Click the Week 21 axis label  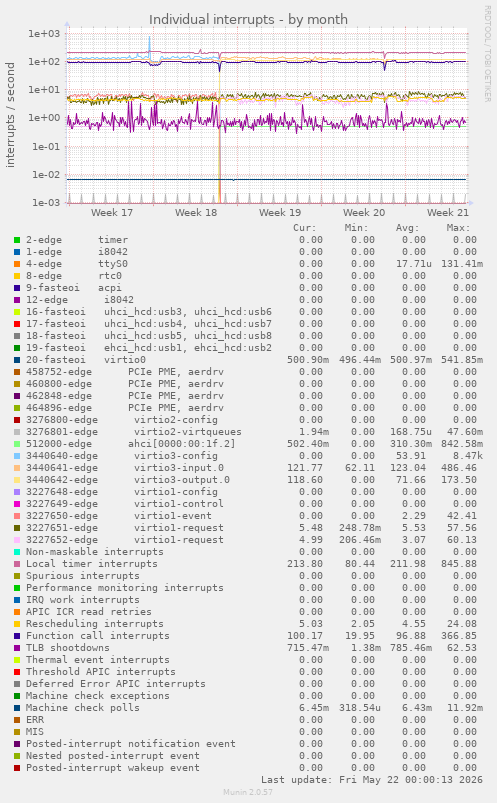[x=448, y=213]
